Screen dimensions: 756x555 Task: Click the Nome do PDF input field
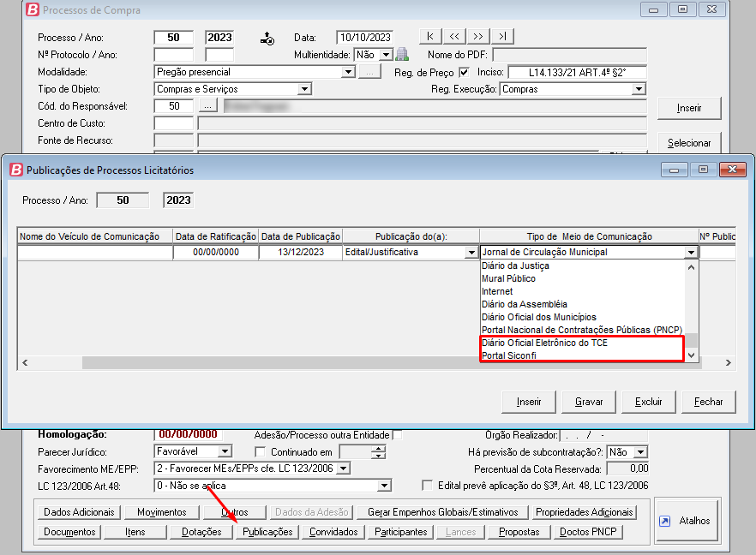tap(569, 55)
